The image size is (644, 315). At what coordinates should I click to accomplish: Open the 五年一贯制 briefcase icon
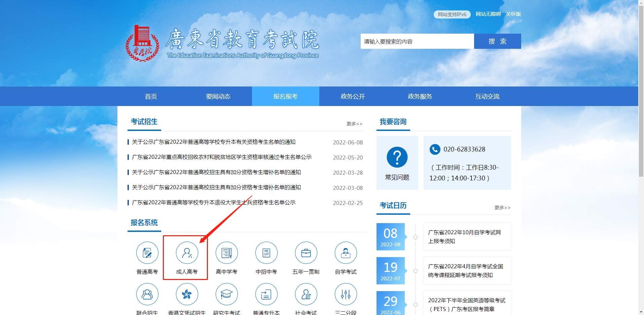306,253
